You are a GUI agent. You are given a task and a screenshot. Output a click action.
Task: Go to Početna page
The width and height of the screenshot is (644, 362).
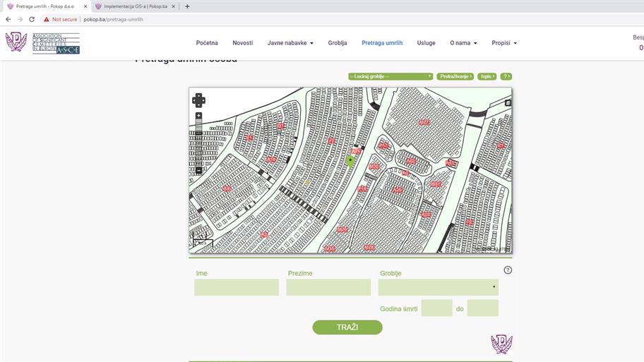207,42
